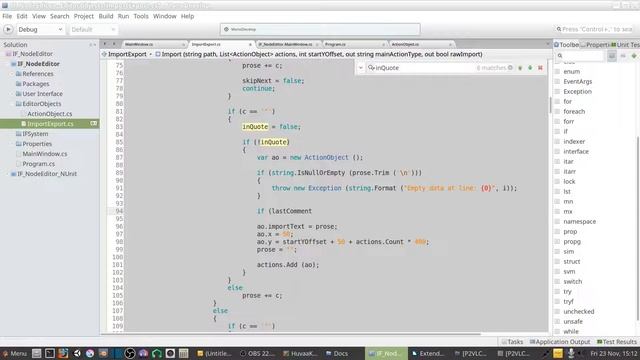Viewport: 640px width, 360px height.
Task: Insert the switch snippet from Toolbox
Action: pyautogui.click(x=573, y=282)
